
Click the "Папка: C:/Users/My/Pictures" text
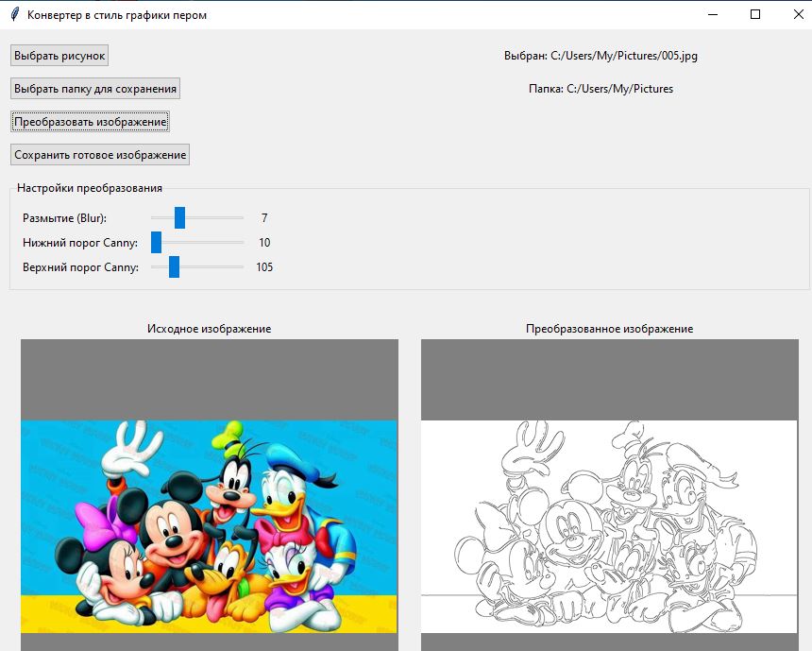(601, 89)
